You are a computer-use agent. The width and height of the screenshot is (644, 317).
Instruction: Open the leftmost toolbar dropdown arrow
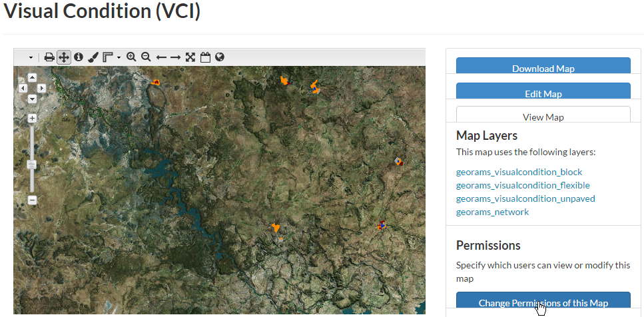[31, 57]
